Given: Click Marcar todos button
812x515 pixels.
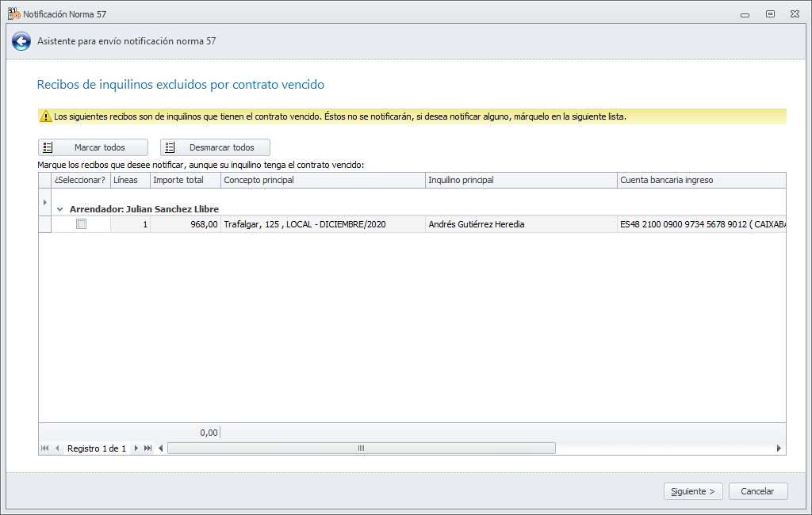Looking at the screenshot, I should 94,147.
